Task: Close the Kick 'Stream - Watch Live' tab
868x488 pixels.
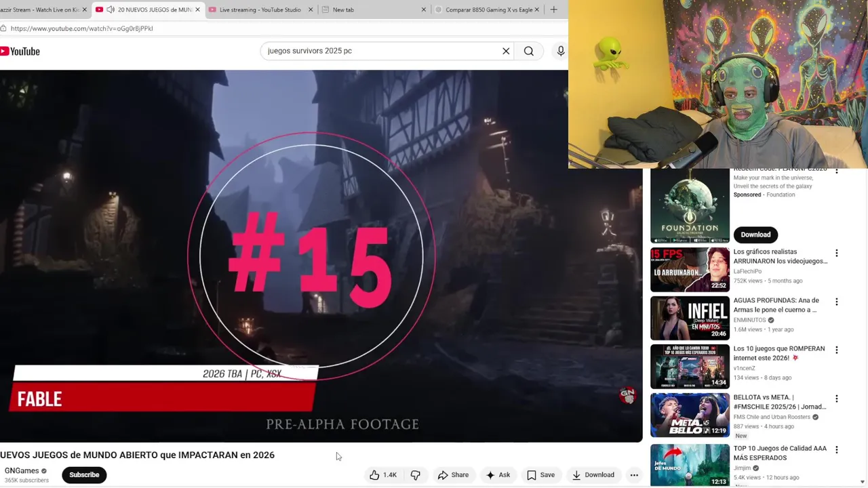Action: [84, 9]
